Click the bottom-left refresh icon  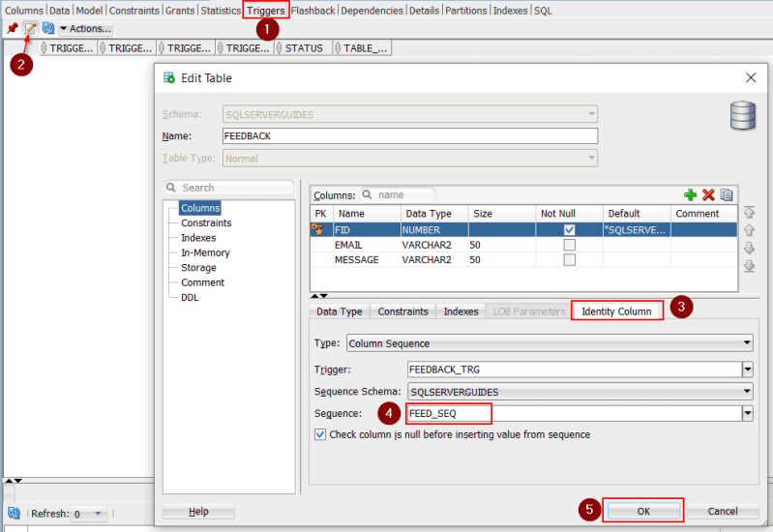[14, 514]
